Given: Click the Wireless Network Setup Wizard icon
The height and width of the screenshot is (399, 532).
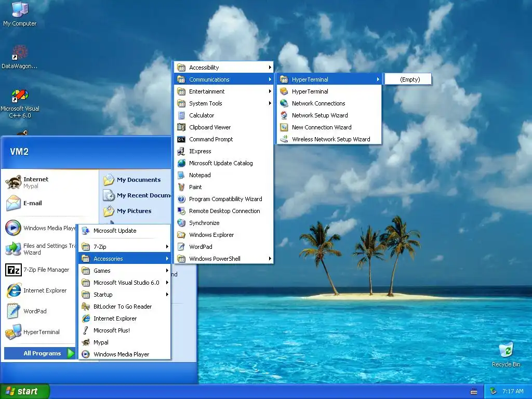Looking at the screenshot, I should (x=284, y=139).
